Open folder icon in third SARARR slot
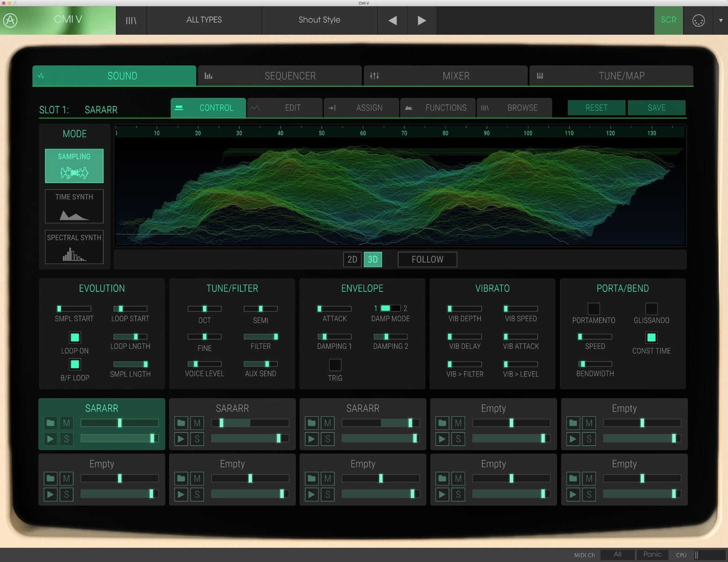This screenshot has width=728, height=562. (312, 423)
